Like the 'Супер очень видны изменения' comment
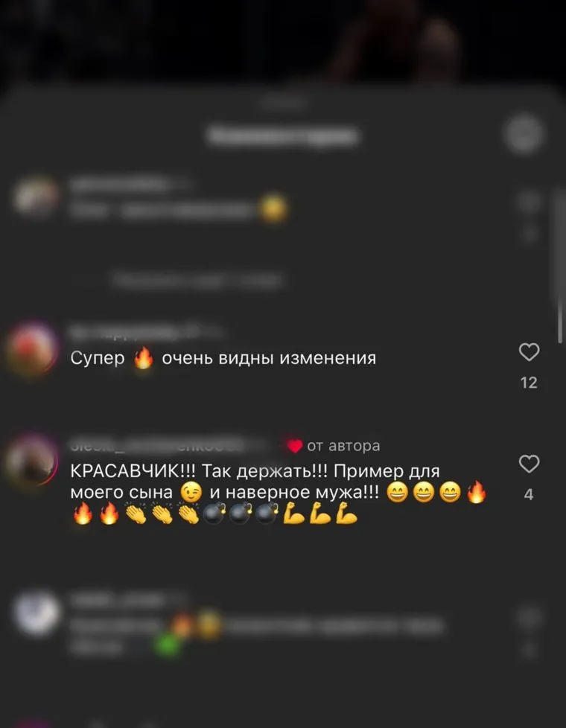 coord(529,352)
